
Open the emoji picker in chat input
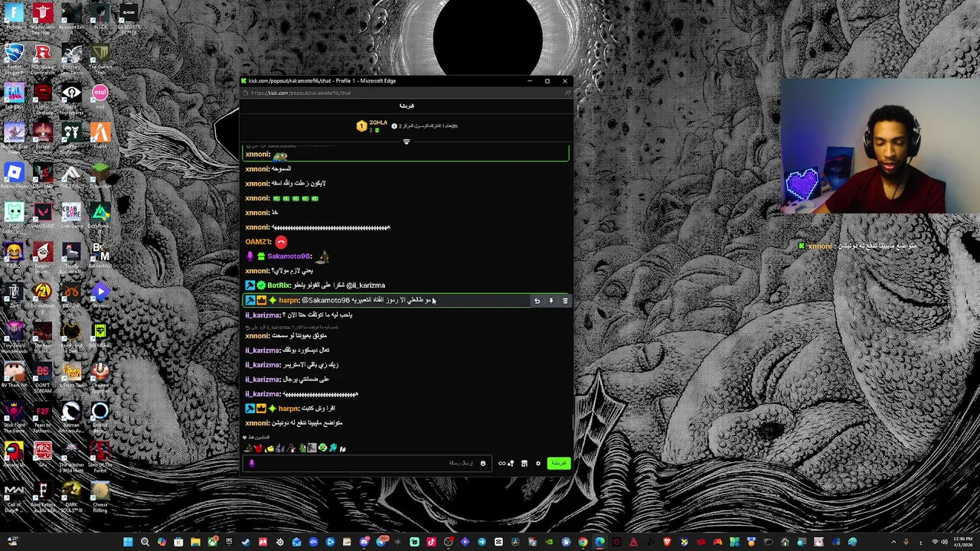[x=482, y=463]
